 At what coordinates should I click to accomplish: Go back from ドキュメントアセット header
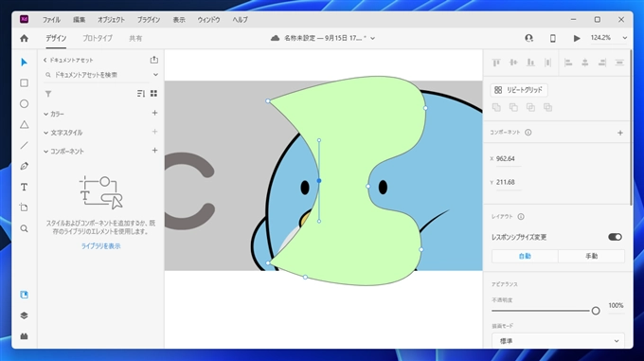45,60
